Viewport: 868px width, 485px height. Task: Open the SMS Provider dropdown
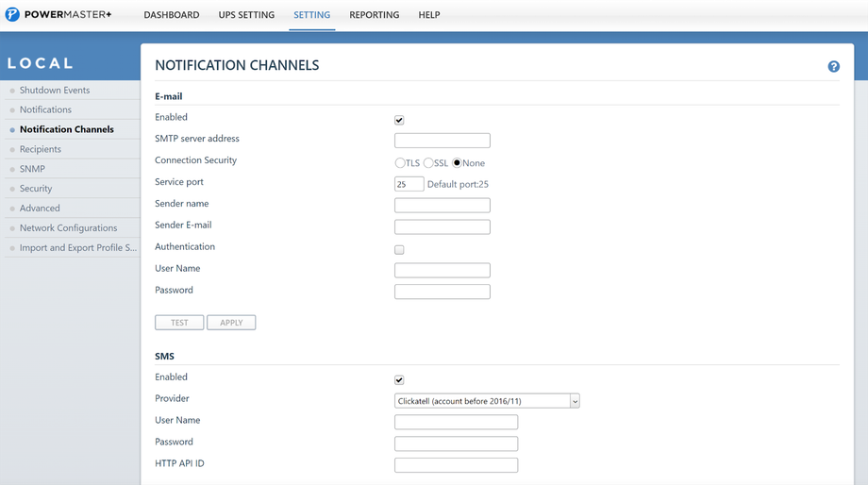tap(487, 401)
